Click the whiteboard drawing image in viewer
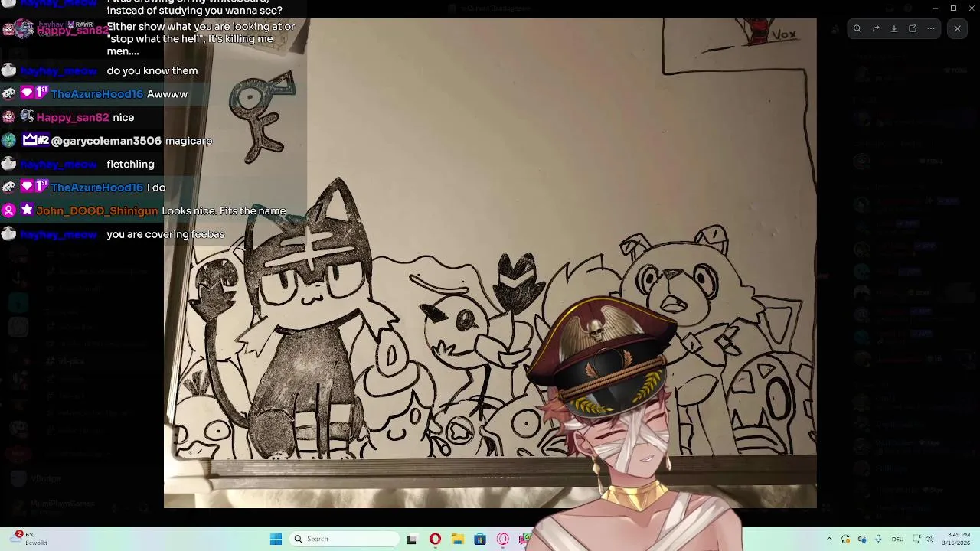Image resolution: width=980 pixels, height=551 pixels. 490,263
